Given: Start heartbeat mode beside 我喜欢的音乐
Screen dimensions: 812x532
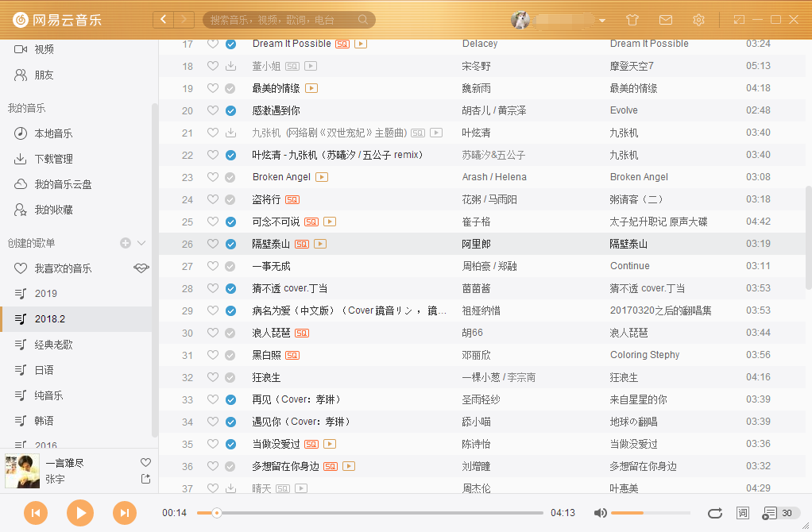Looking at the screenshot, I should point(141,268).
